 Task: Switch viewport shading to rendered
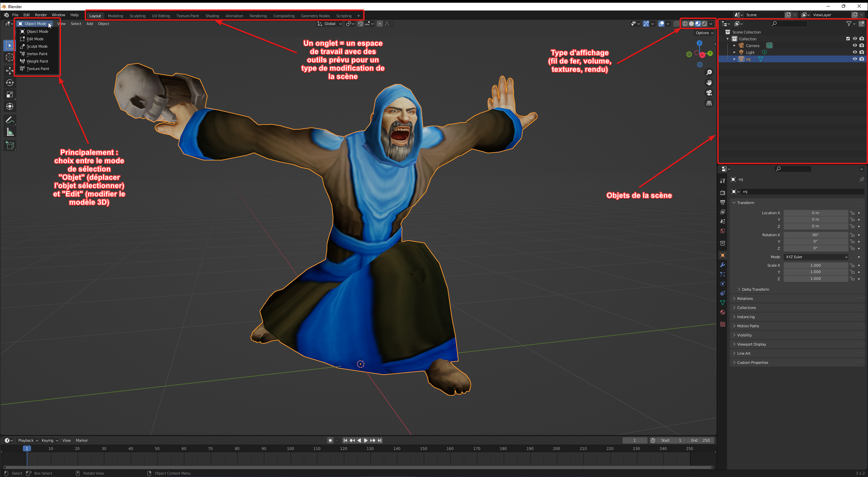coord(704,24)
